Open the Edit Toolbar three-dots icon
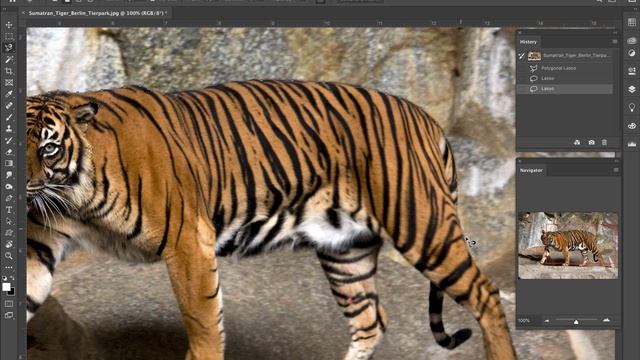640x360 pixels. tap(9, 267)
